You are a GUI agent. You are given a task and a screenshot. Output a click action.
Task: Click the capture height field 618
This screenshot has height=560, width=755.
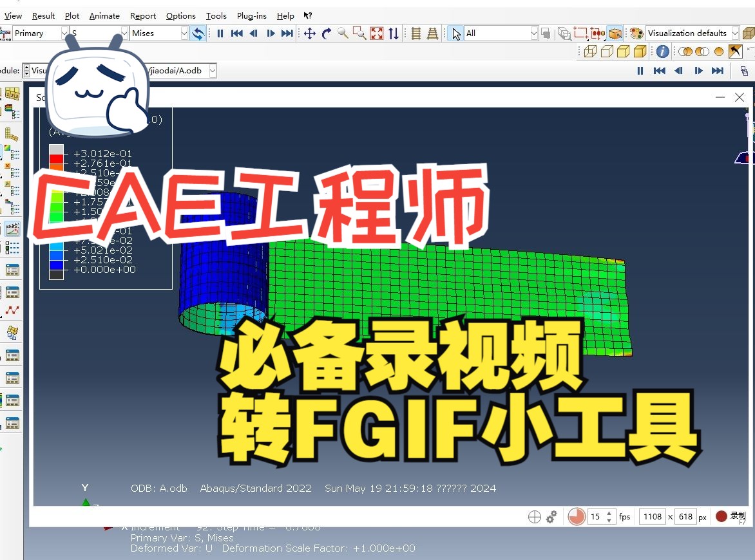685,517
